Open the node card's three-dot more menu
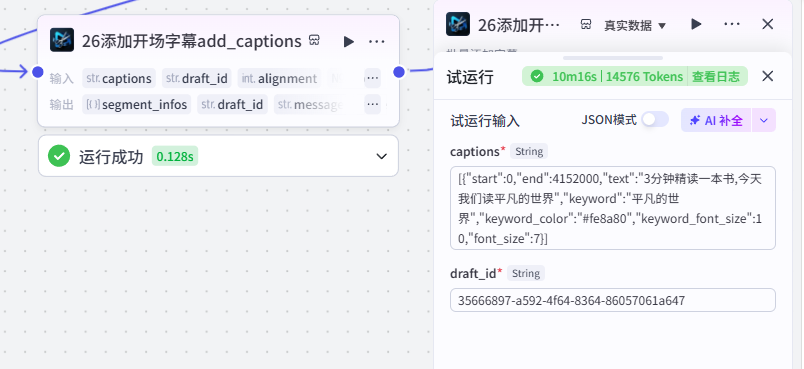804x369 pixels. pyautogui.click(x=377, y=42)
